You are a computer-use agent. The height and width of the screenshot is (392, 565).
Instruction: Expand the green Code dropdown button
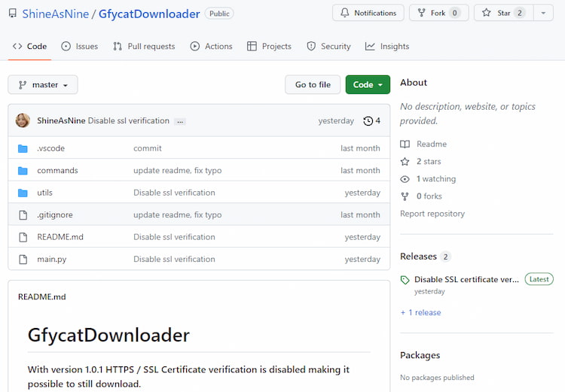pos(368,85)
